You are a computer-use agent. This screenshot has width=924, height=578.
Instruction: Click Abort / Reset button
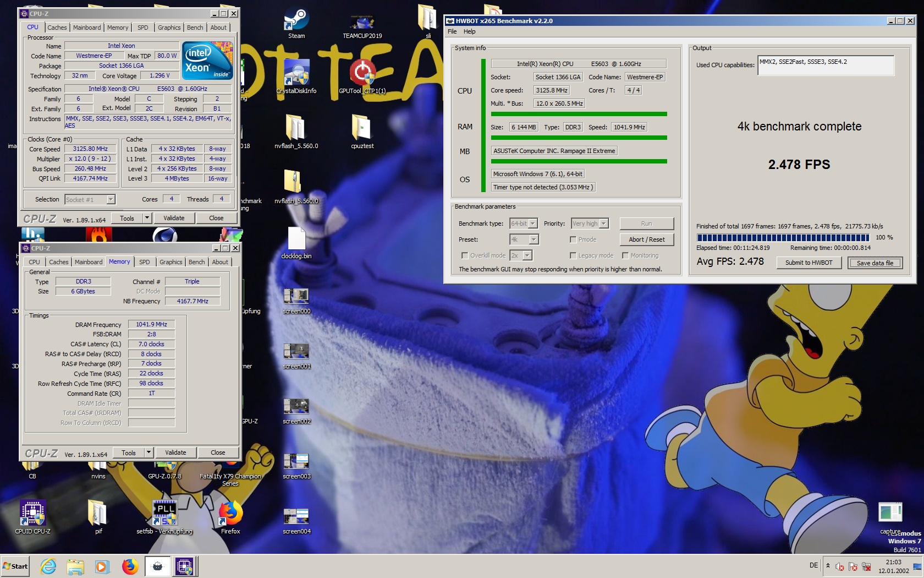click(x=647, y=239)
